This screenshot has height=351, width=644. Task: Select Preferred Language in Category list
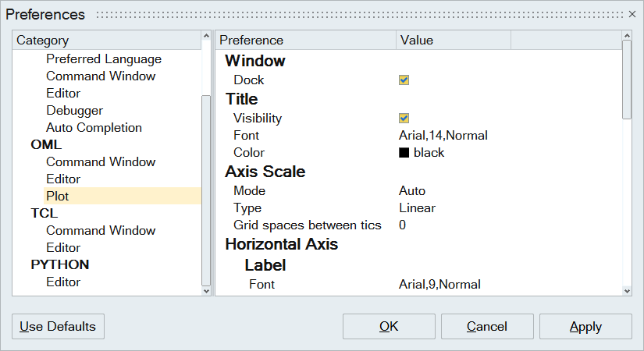[103, 59]
